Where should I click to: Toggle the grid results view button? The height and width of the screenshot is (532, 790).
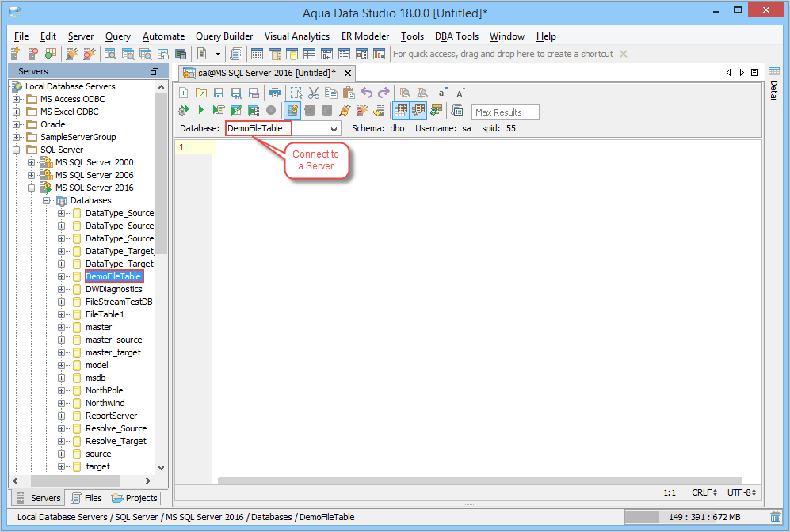(x=400, y=110)
